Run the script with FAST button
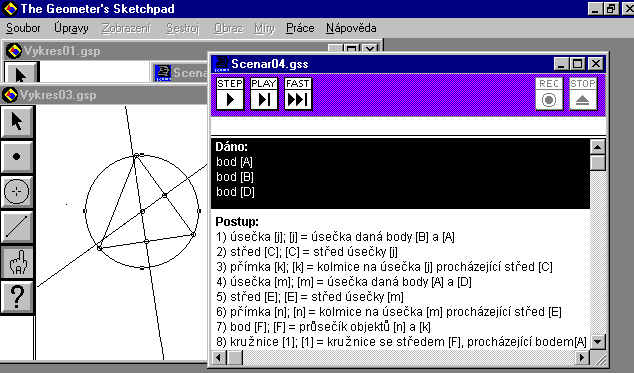 click(x=298, y=94)
